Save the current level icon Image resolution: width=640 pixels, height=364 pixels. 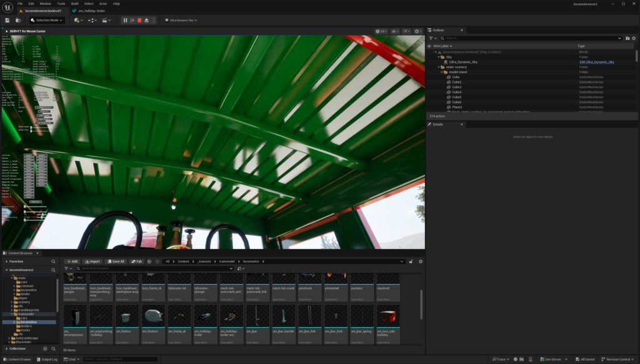(7, 20)
